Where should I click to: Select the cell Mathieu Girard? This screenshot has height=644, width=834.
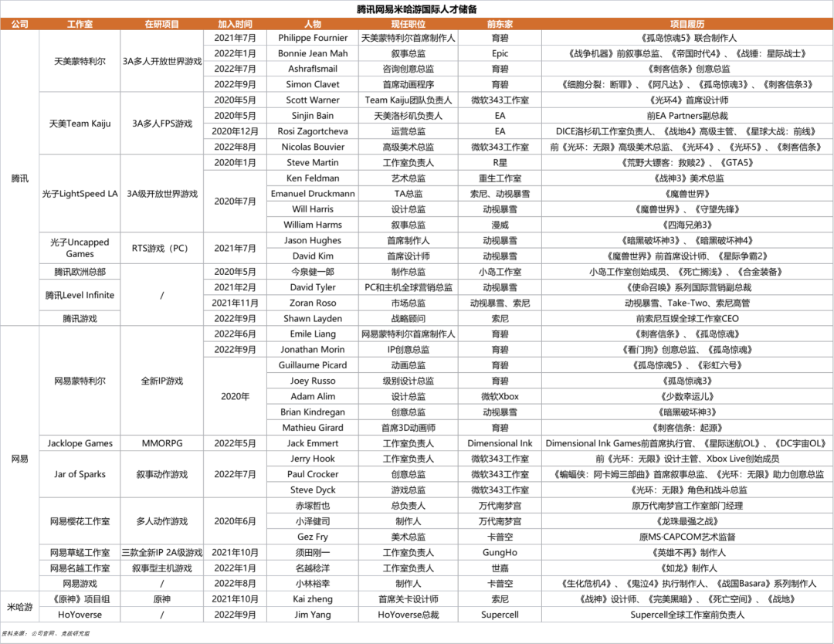coord(313,428)
